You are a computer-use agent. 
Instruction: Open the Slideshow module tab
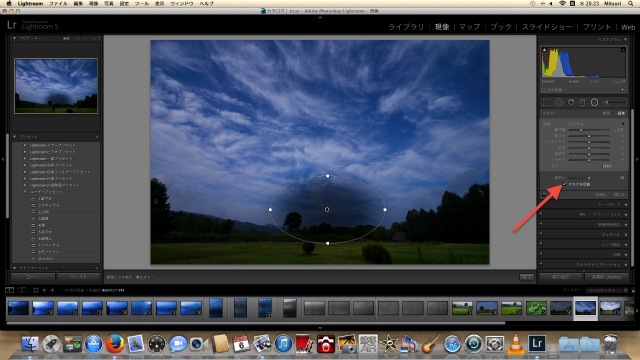pos(547,27)
